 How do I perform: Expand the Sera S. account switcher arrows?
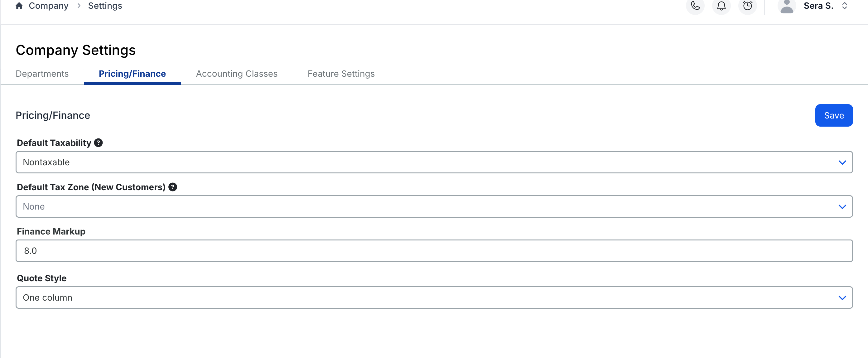click(844, 6)
